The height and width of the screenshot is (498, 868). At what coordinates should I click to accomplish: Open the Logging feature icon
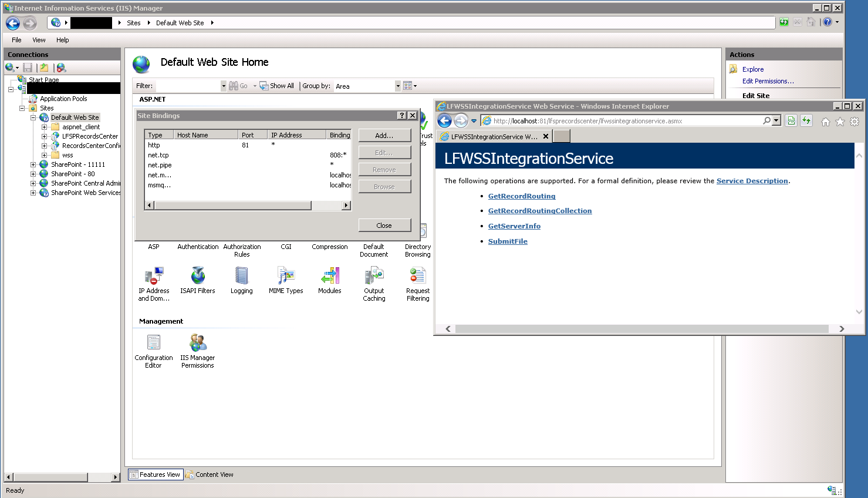[x=241, y=280]
